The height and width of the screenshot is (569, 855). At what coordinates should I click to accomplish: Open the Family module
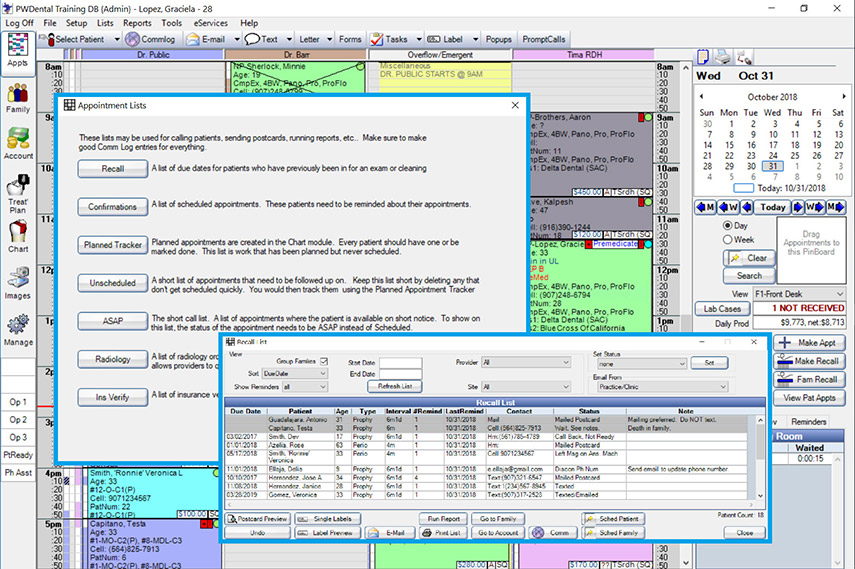point(17,98)
